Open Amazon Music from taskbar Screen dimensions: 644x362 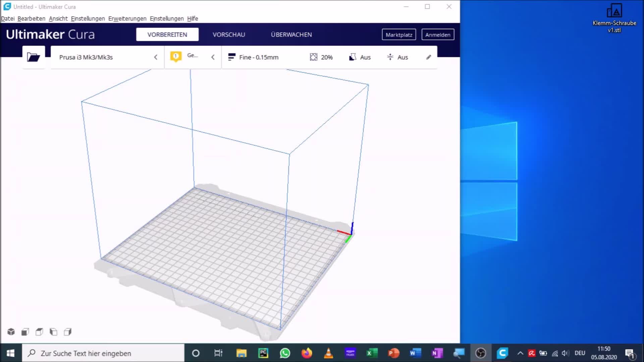pos(350,353)
